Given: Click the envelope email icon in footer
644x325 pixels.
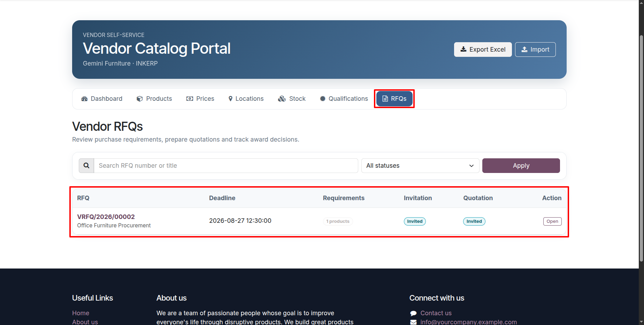Looking at the screenshot, I should click(x=413, y=322).
